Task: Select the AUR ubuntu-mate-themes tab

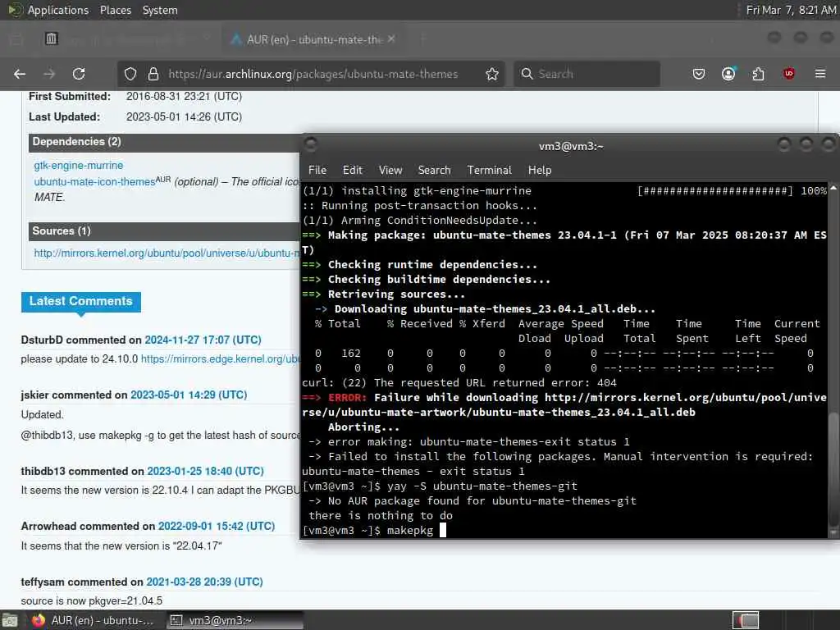Action: coord(313,39)
